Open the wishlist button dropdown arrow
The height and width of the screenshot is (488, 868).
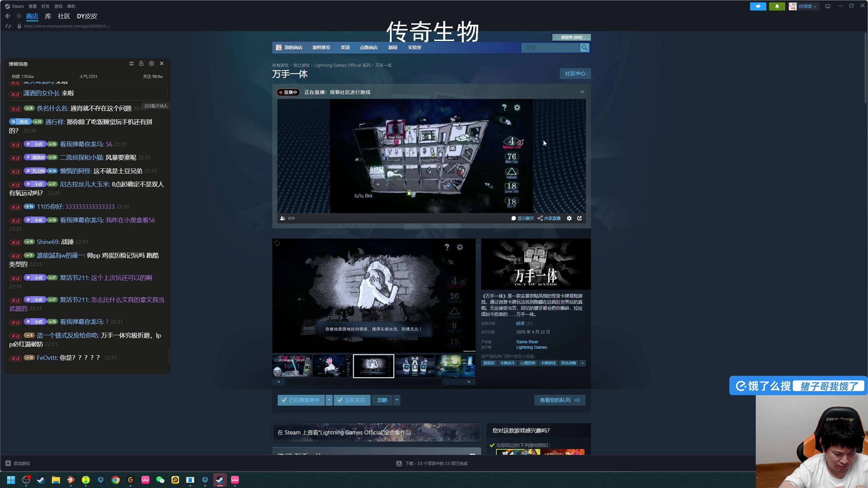click(329, 400)
